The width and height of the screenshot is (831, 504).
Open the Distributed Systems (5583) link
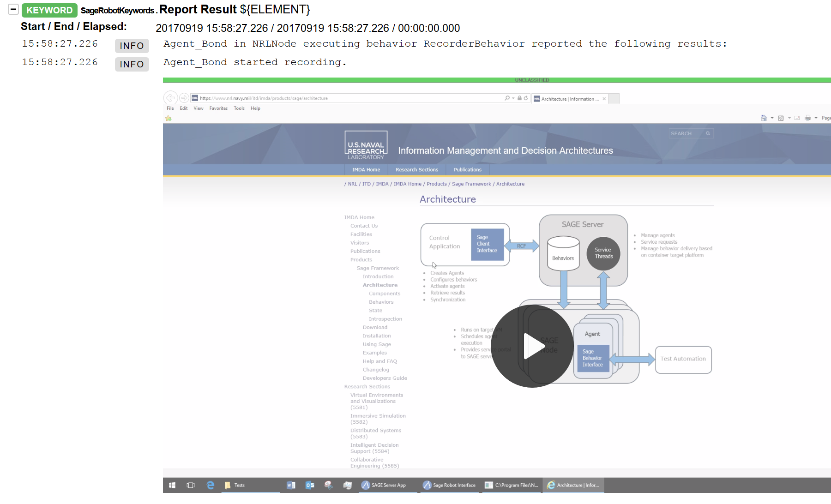coord(376,433)
